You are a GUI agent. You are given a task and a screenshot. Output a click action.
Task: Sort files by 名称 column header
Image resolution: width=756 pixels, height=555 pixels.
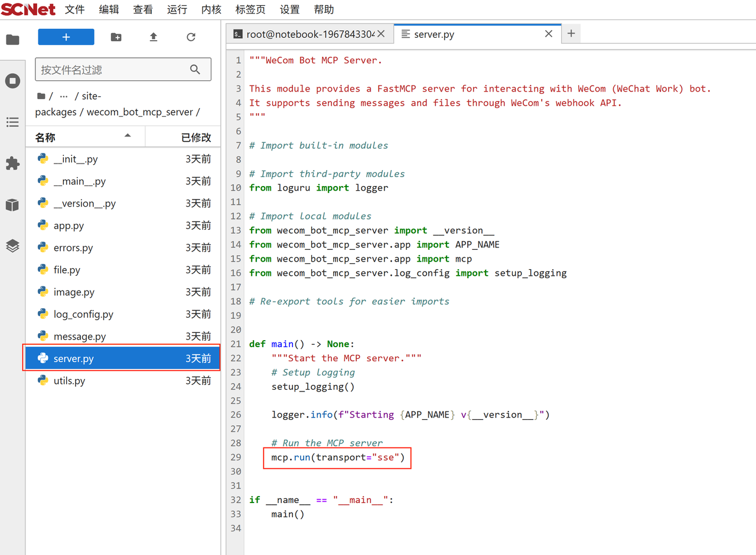(x=45, y=138)
